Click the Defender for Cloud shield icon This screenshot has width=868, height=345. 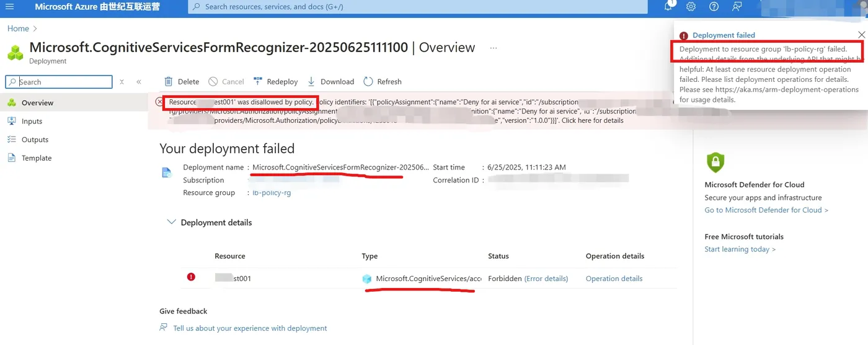pos(715,163)
